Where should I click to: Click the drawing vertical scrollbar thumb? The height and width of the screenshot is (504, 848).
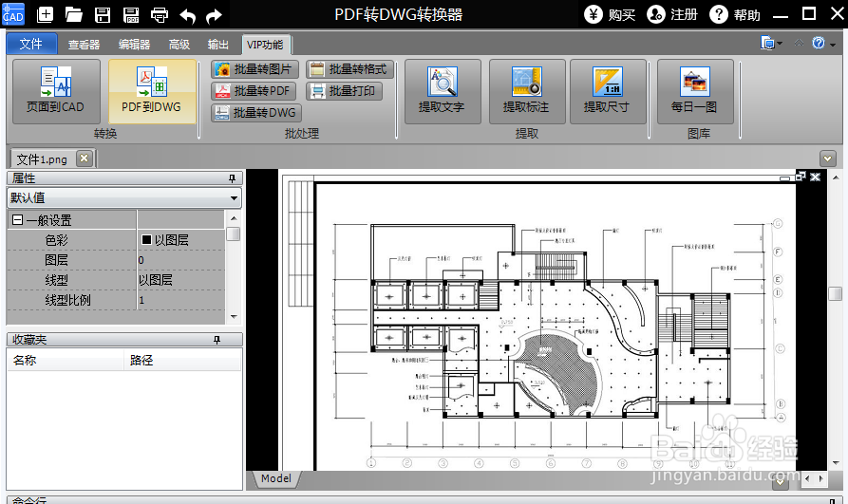point(835,293)
